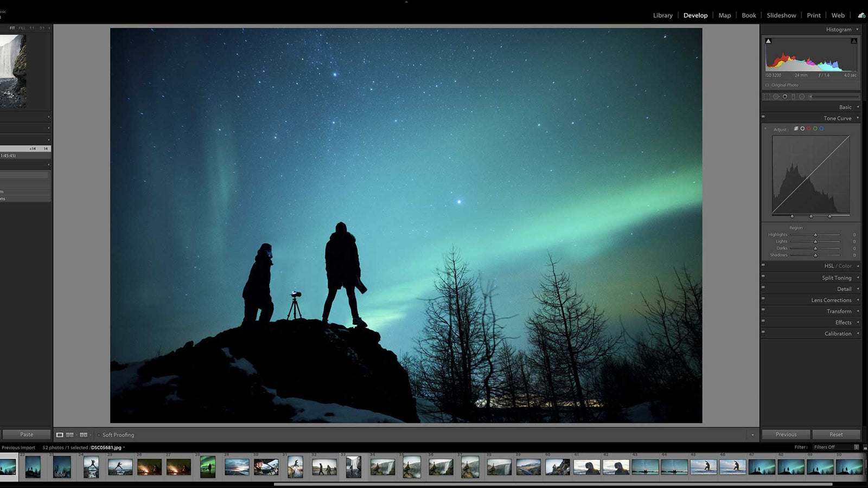Click the Reset button
Viewport: 868px width, 488px height.
coord(835,434)
